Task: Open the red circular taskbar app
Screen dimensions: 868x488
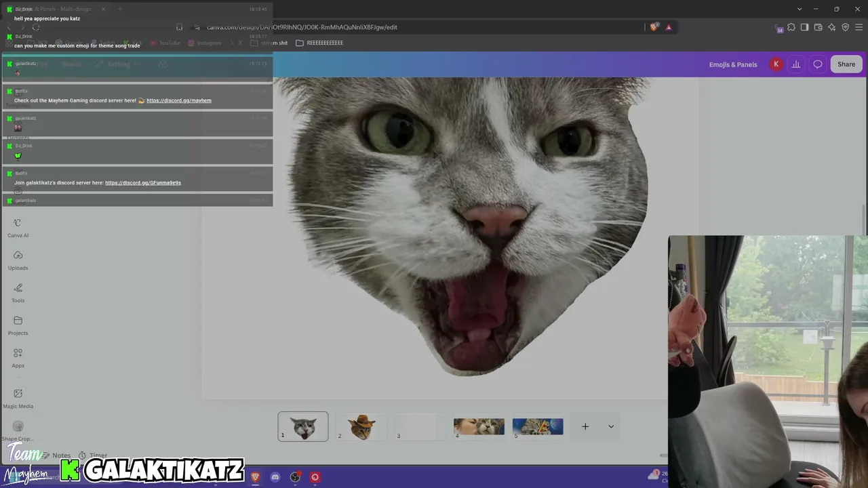Action: (315, 477)
